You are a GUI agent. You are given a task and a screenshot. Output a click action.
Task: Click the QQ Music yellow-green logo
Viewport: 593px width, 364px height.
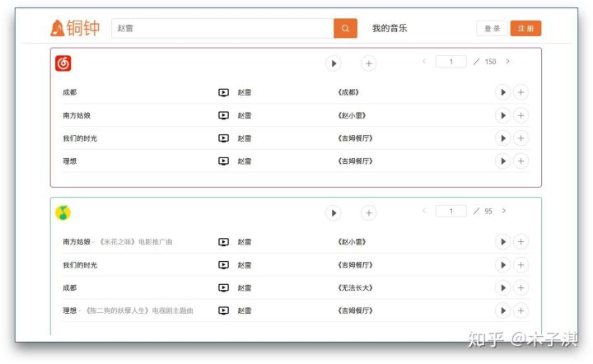click(x=63, y=212)
